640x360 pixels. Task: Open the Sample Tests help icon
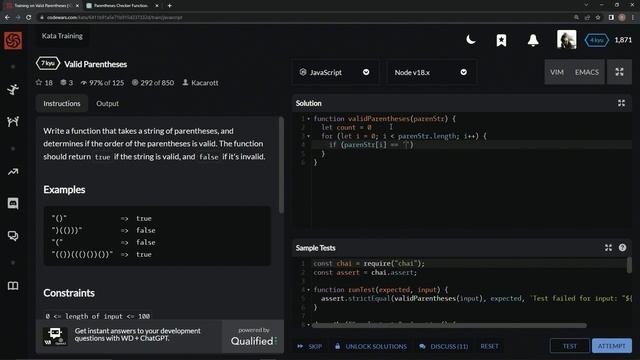(x=622, y=247)
